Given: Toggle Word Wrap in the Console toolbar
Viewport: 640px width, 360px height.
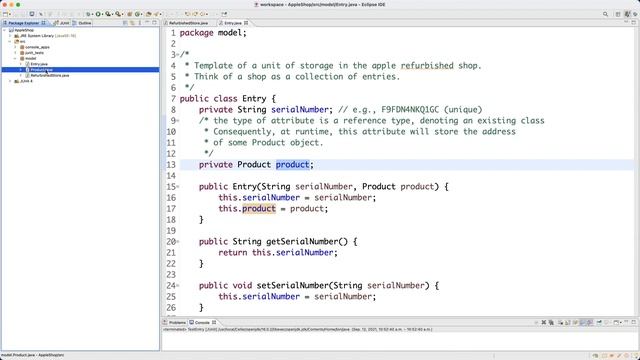Looking at the screenshot, I should point(576,322).
